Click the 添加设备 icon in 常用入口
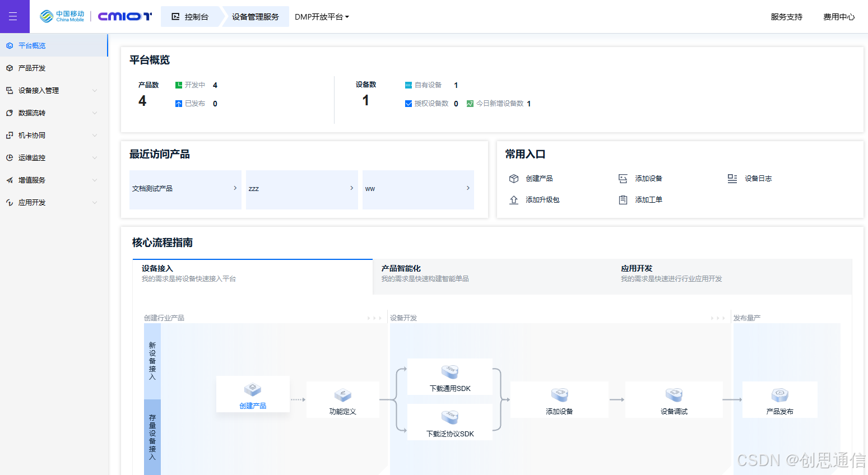This screenshot has width=868, height=475. (x=623, y=178)
